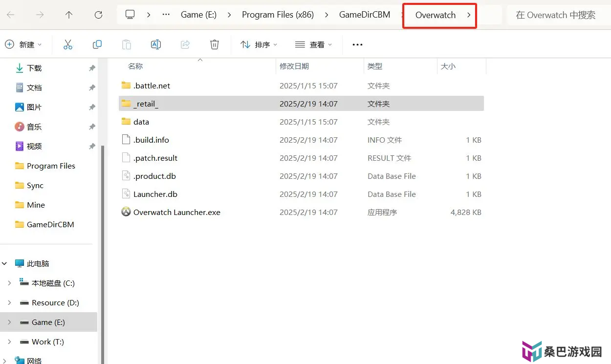This screenshot has height=364, width=611.
Task: Sort by the 名称 column header
Action: 135,66
